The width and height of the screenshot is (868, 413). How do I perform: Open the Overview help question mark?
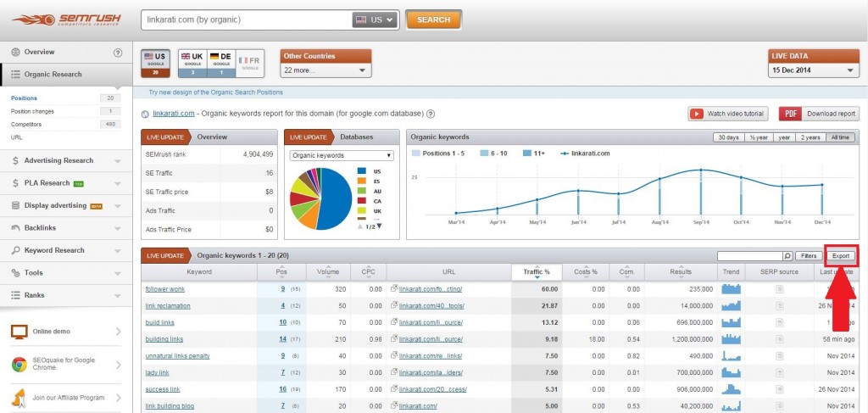coord(117,53)
